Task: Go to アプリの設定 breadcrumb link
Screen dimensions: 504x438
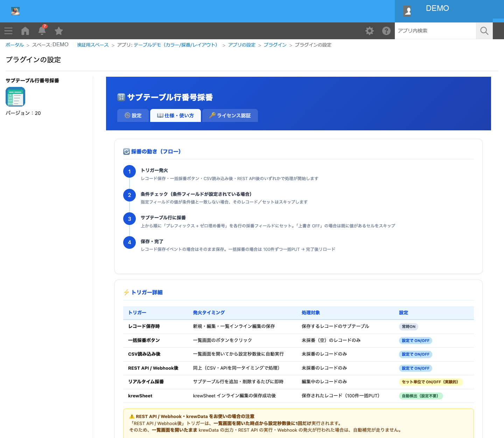Action: pos(242,45)
